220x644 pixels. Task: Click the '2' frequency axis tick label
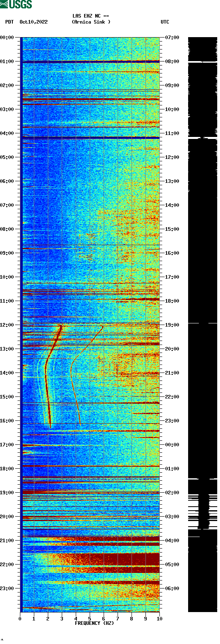pyautogui.click(x=48, y=619)
